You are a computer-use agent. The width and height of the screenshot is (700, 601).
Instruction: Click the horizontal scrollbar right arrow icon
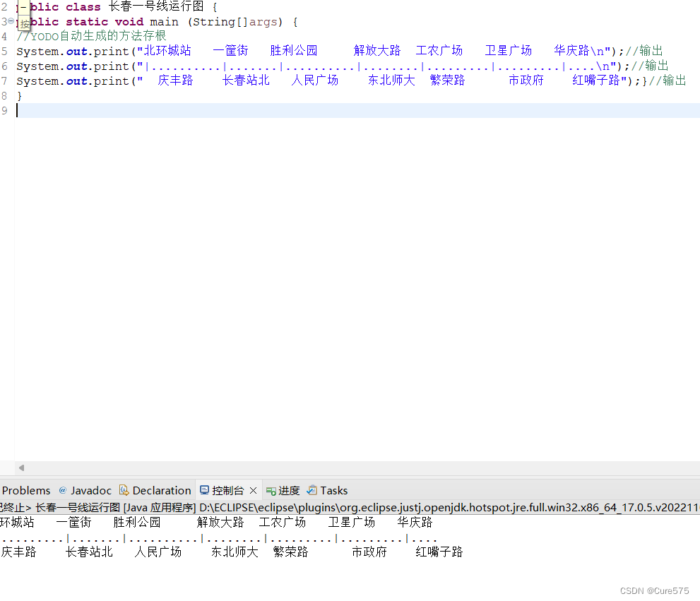pos(696,468)
